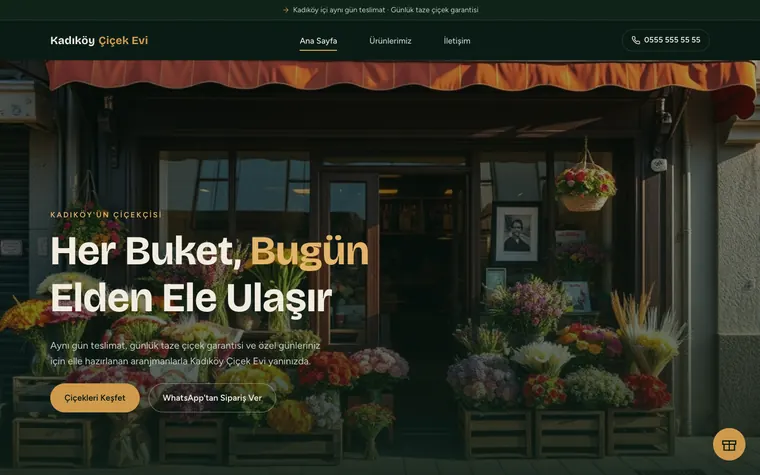Call 0555 555 55 55 button

pyautogui.click(x=665, y=40)
